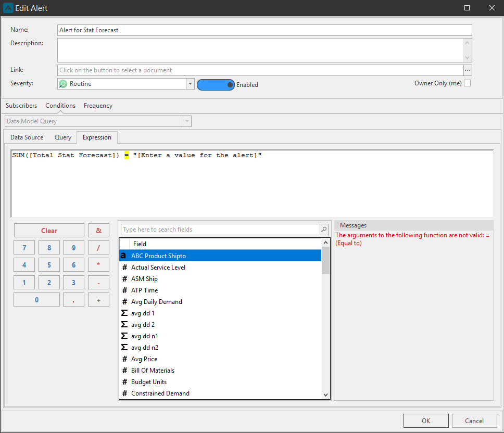Click keypad number 7

[24, 248]
